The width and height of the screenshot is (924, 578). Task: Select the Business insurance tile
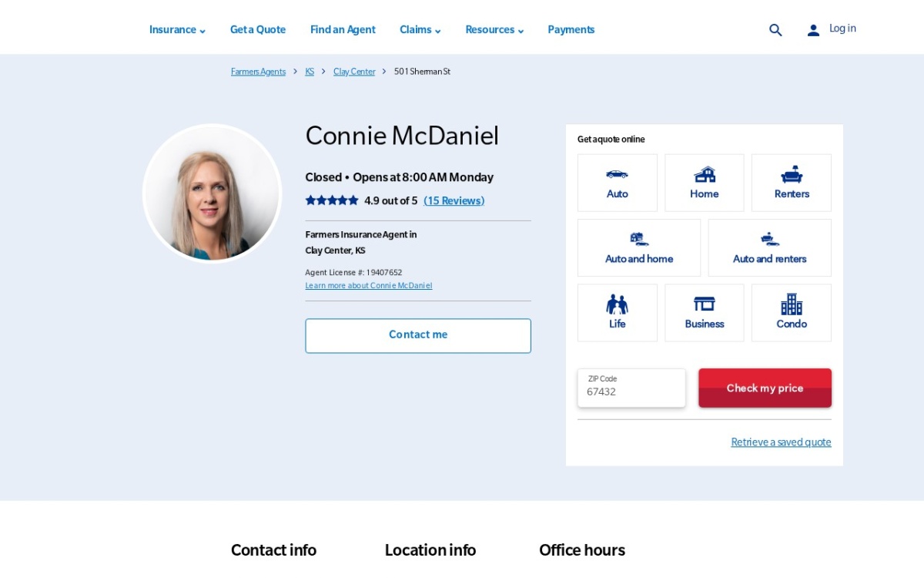coord(705,313)
